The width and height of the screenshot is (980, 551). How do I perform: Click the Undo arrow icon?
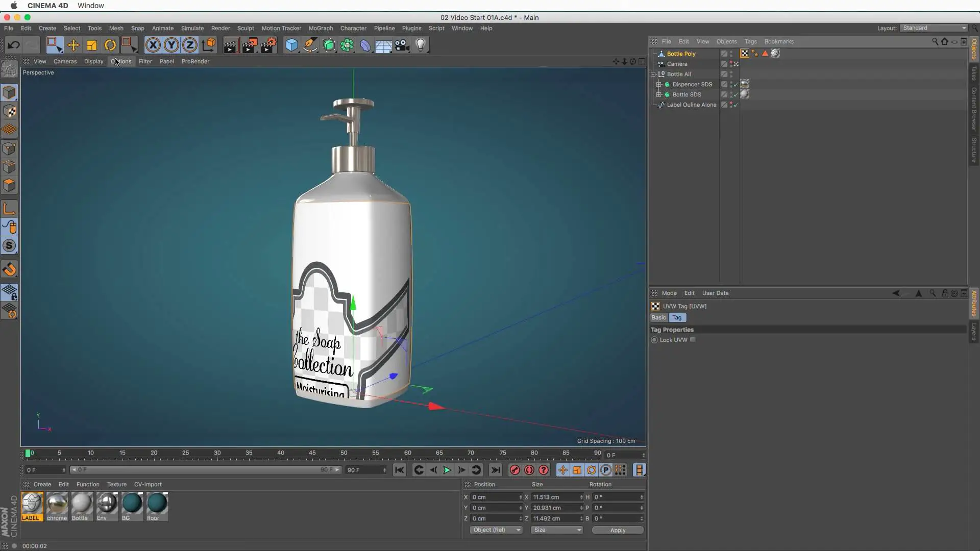[x=13, y=45]
